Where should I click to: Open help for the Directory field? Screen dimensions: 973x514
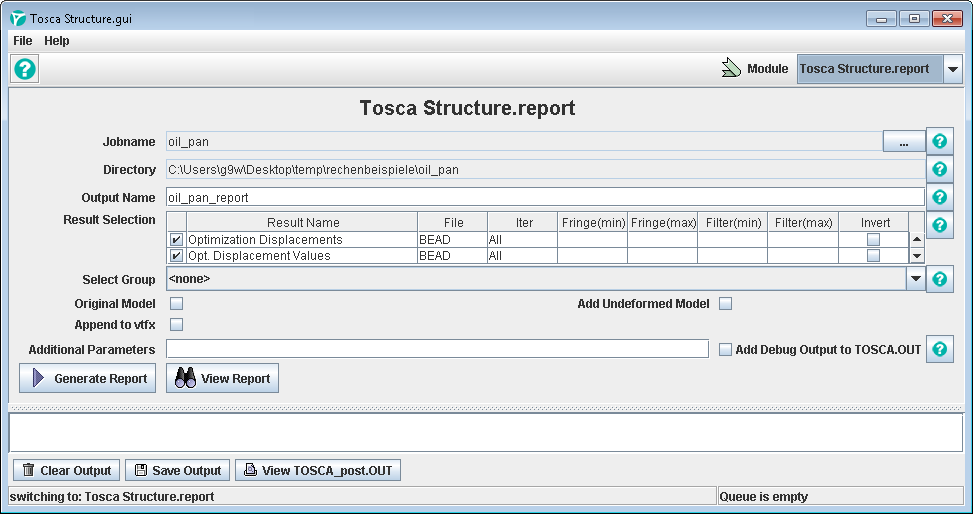point(939,169)
